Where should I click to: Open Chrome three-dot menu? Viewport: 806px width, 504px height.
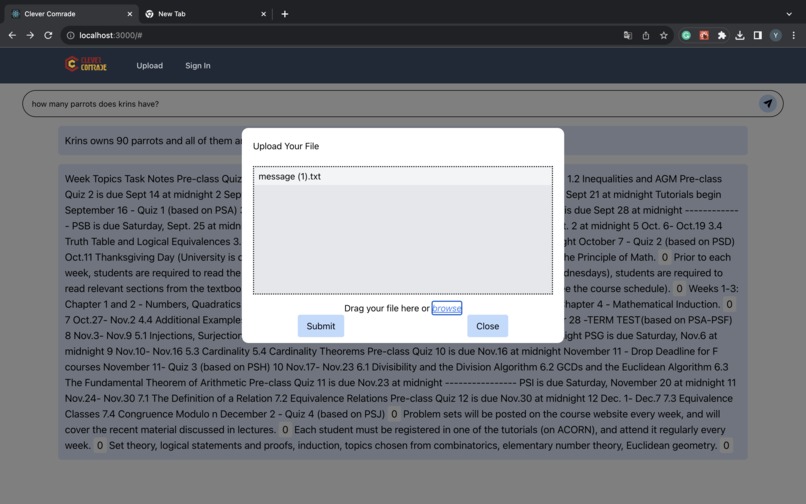click(794, 35)
